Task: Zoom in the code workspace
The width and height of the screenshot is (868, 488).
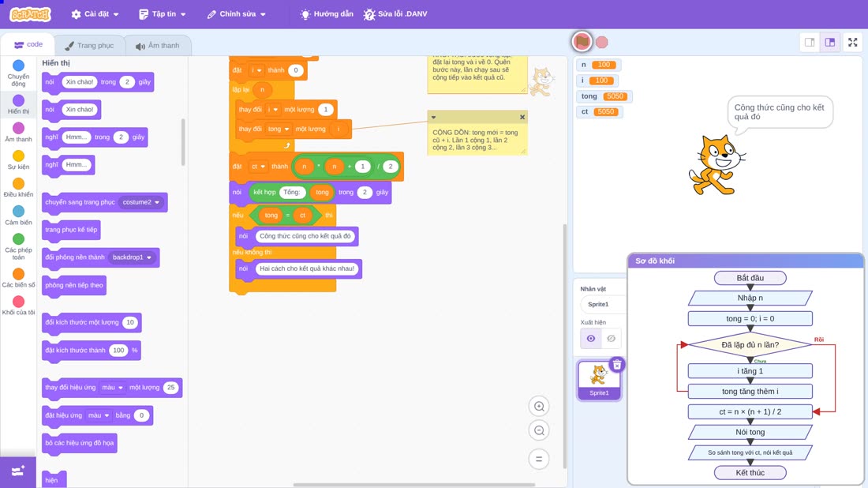Action: (539, 406)
